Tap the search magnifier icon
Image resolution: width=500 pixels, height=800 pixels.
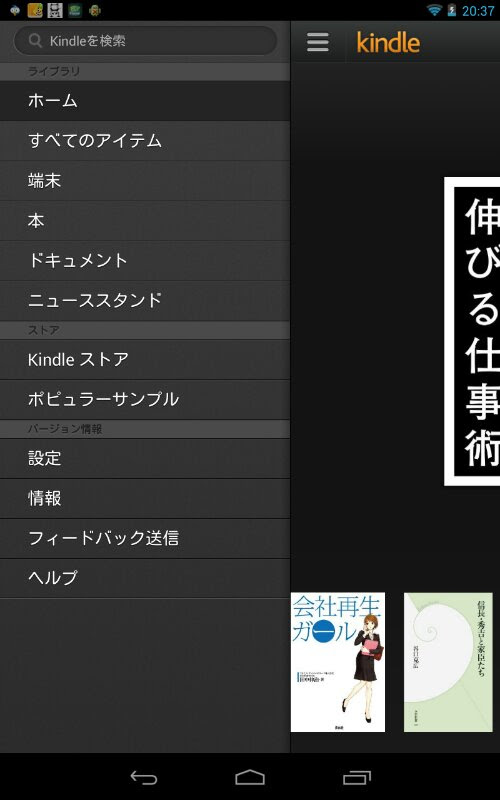(35, 41)
